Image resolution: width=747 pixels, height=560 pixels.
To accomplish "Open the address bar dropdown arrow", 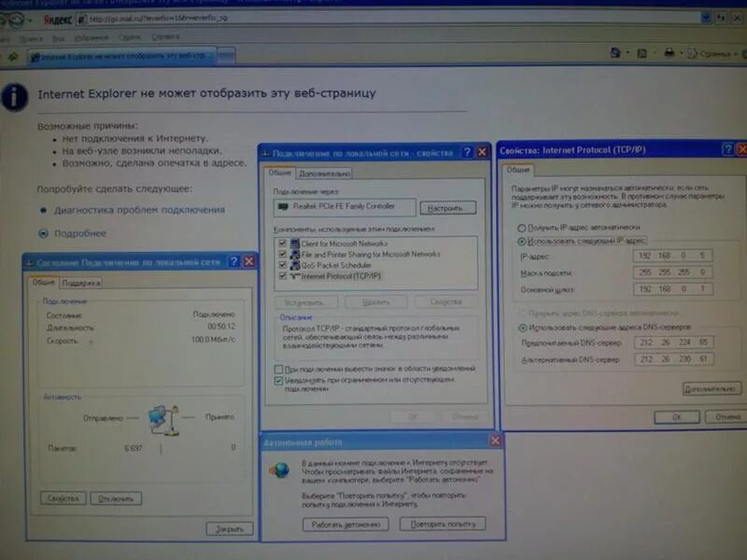I will [x=706, y=18].
